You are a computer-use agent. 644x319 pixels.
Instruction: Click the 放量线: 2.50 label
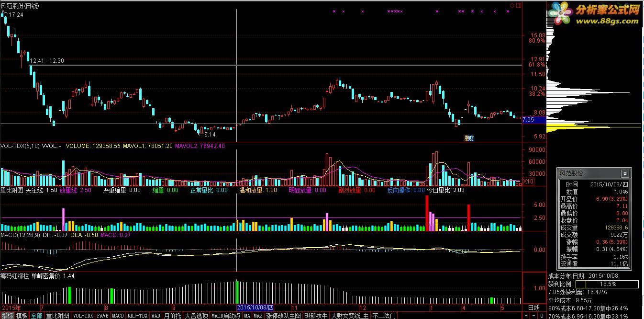(x=76, y=190)
